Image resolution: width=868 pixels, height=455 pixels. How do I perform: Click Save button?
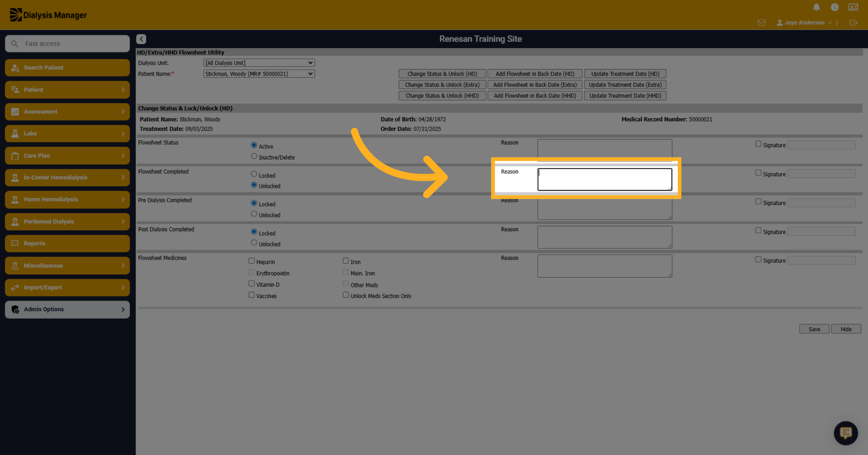click(x=814, y=329)
